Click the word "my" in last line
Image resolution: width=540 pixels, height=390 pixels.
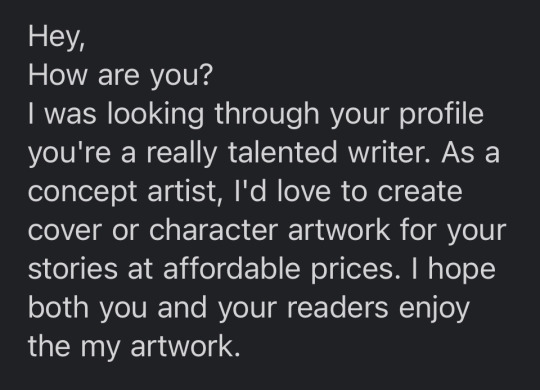click(100, 348)
